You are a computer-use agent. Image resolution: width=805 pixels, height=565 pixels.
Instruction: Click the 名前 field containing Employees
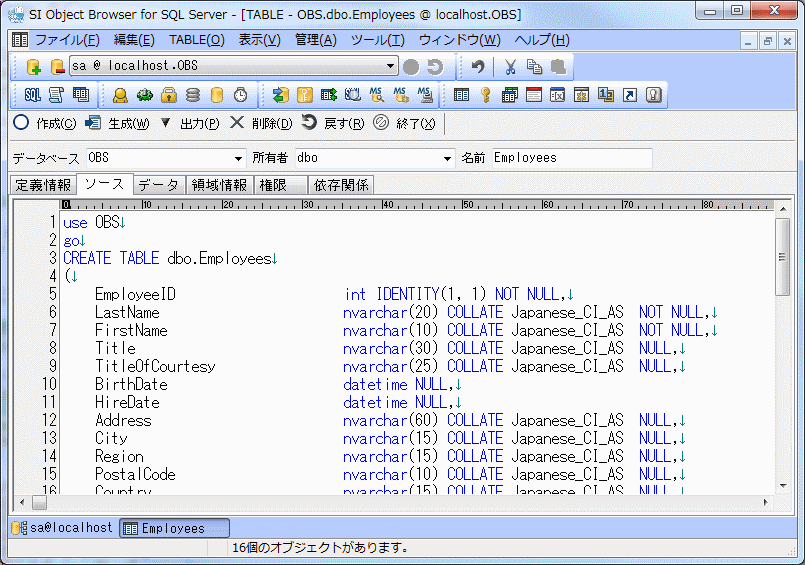[570, 158]
